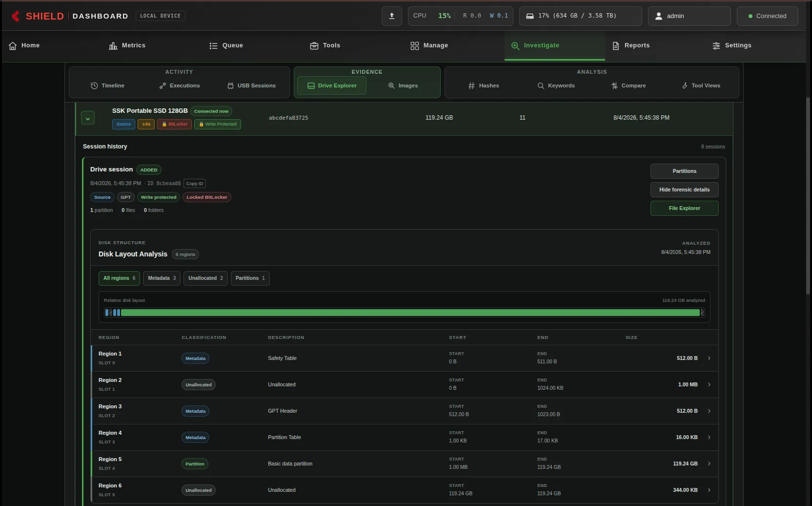Expand Region 2 row chevron
Viewport: 812px width, 506px height.
pyautogui.click(x=709, y=384)
